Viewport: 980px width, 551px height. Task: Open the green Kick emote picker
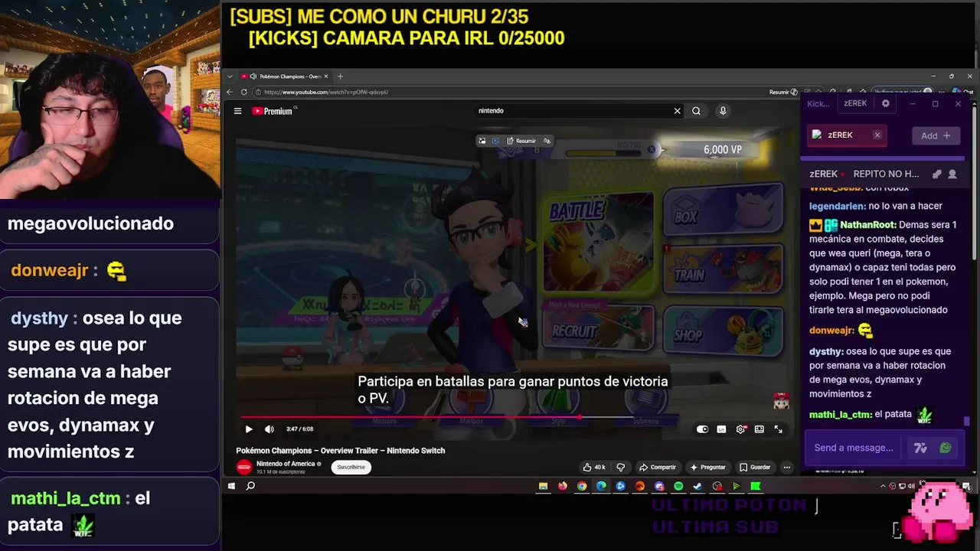coord(946,448)
